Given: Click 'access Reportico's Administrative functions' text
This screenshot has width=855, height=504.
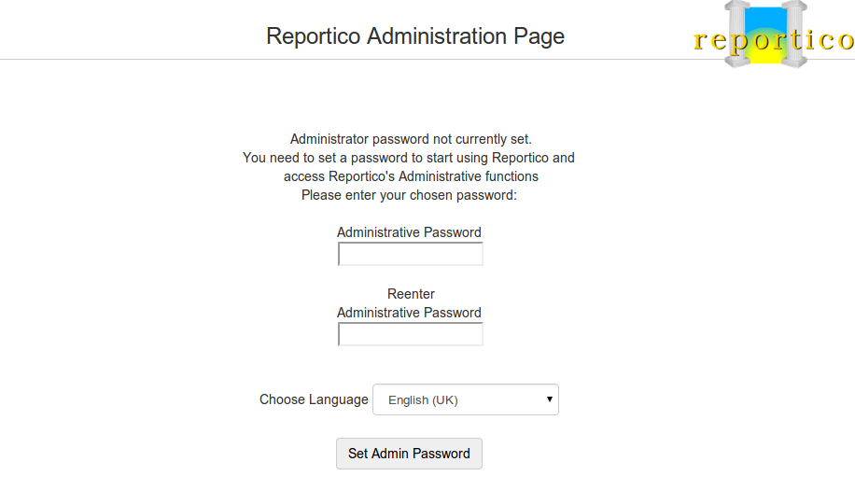Looking at the screenshot, I should 411,176.
